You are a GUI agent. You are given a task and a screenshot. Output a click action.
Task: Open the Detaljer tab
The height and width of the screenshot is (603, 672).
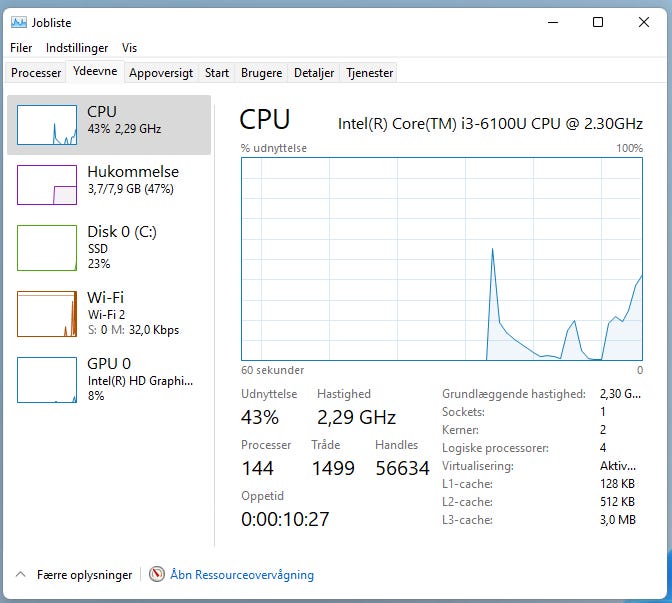[x=314, y=73]
